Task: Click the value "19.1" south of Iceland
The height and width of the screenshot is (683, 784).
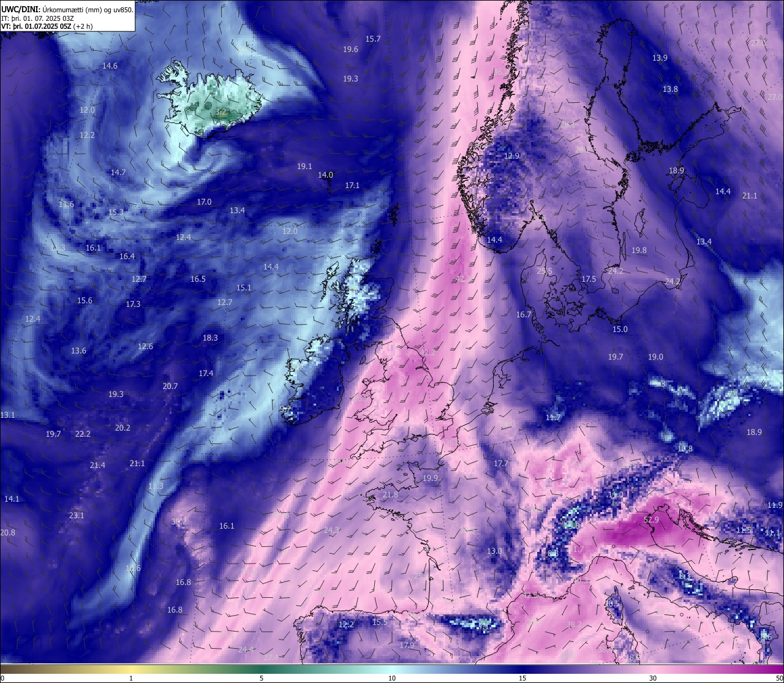Action: (x=304, y=166)
